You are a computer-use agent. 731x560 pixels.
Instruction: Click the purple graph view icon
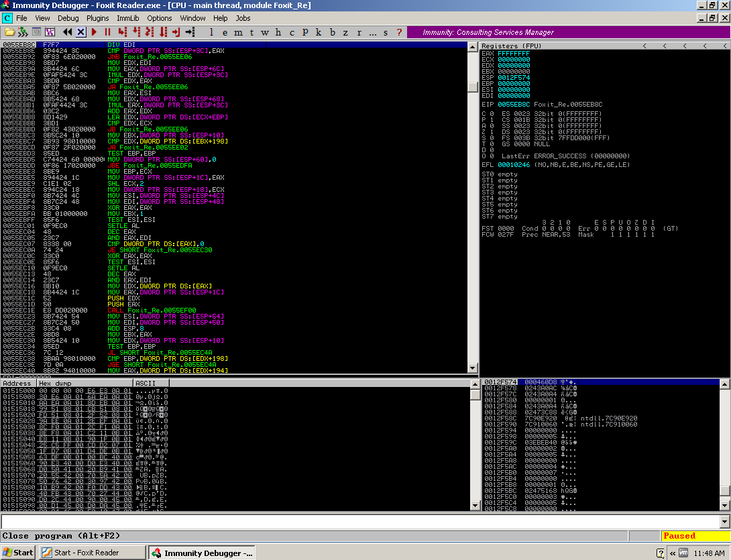tap(50, 32)
